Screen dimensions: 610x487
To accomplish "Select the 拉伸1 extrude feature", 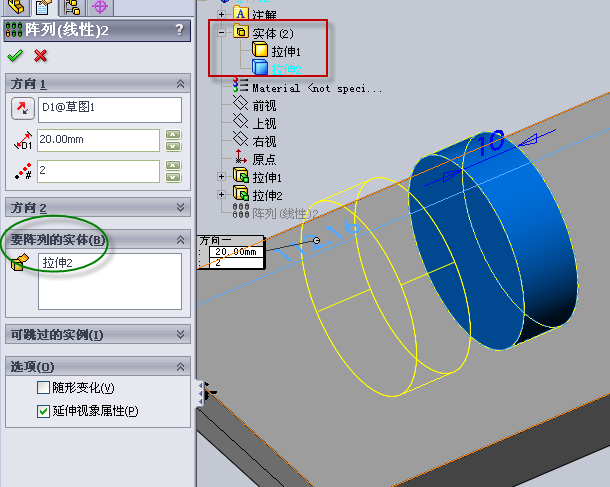I will pyautogui.click(x=267, y=177).
